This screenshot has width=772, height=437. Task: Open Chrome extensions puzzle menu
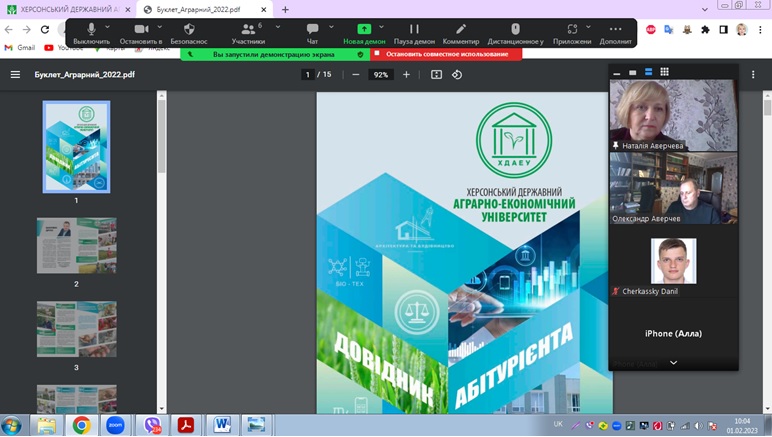point(706,30)
